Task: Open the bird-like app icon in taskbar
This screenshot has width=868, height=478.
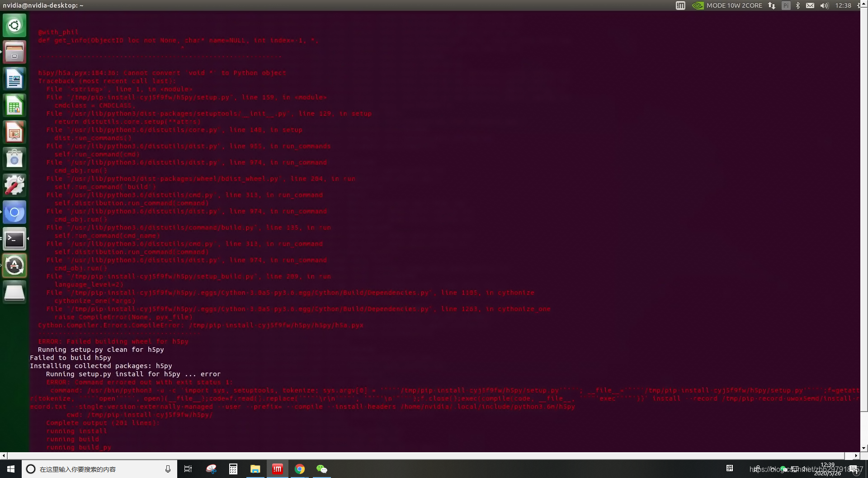Action: coord(211,469)
